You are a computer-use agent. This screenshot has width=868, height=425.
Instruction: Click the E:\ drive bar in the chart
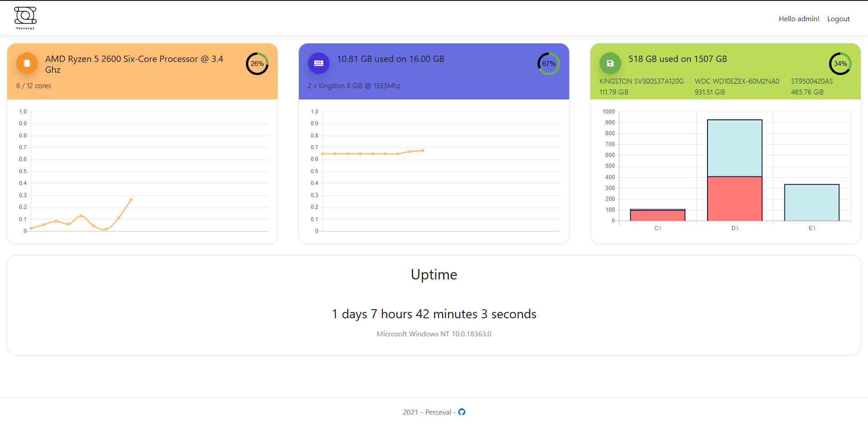click(812, 203)
